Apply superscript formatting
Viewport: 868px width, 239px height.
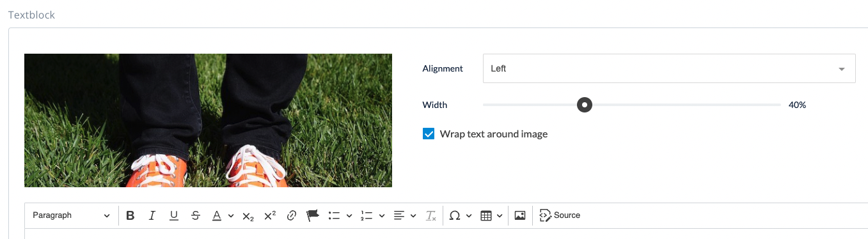point(270,215)
